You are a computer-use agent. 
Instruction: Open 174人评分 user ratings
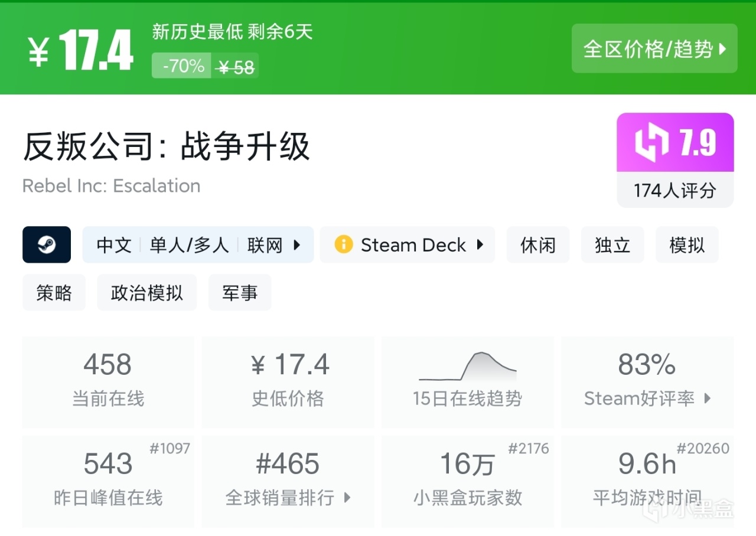coord(674,191)
